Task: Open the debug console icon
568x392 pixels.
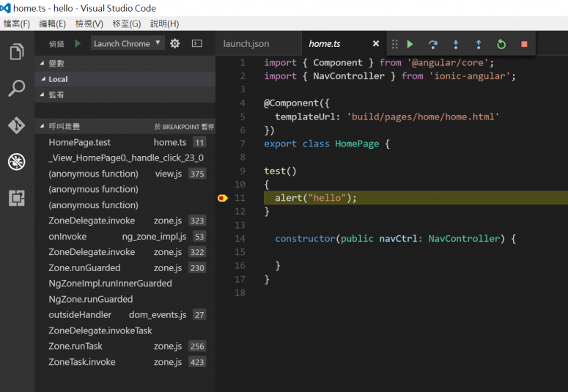Action: (x=197, y=43)
